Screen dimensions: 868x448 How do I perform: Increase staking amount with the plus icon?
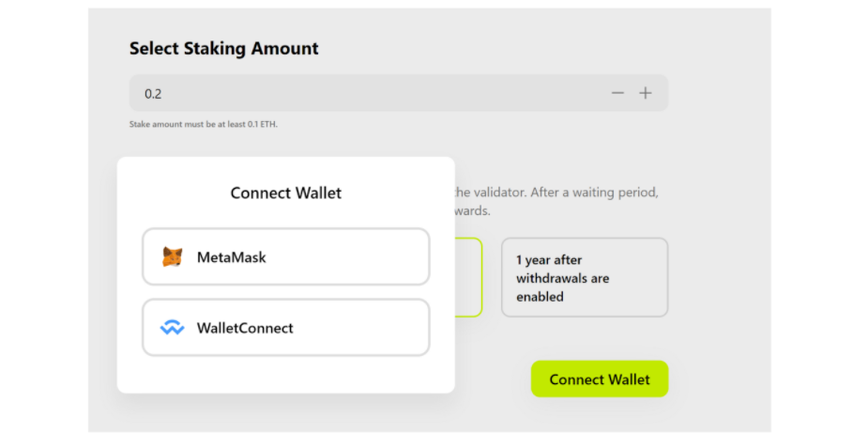(646, 93)
